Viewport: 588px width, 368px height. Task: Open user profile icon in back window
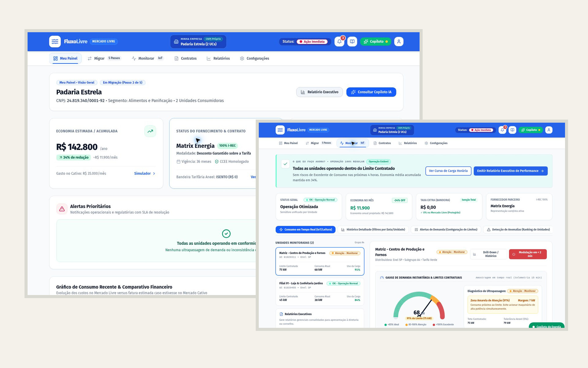point(399,41)
